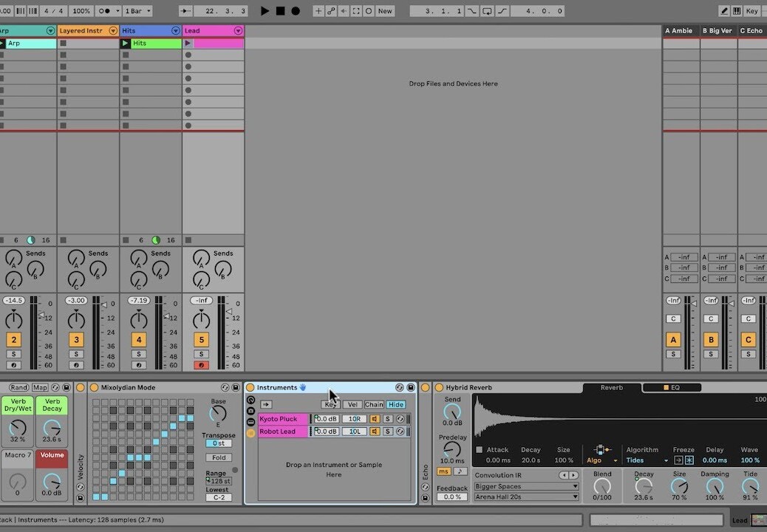This screenshot has height=532, width=767.
Task: Toggle the Instruments rack device activator
Action: (x=250, y=387)
